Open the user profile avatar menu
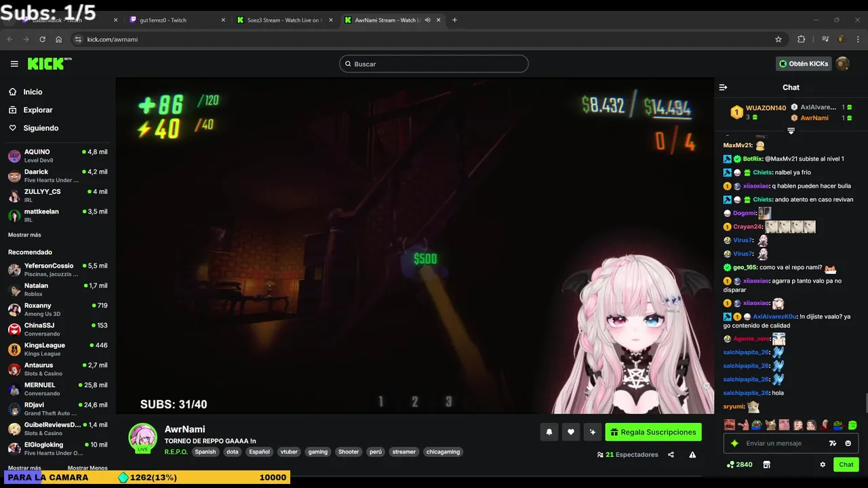Screen dimensions: 868x488 coord(843,64)
